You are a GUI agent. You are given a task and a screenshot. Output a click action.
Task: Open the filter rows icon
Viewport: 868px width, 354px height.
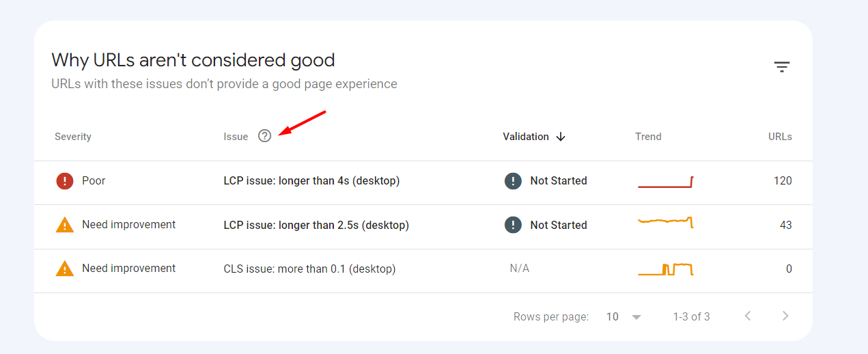tap(781, 67)
